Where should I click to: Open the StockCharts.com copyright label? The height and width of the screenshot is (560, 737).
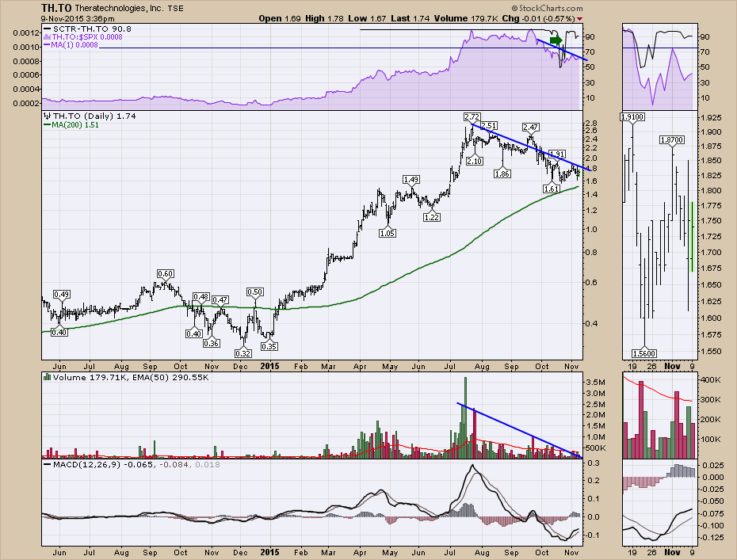coord(547,8)
